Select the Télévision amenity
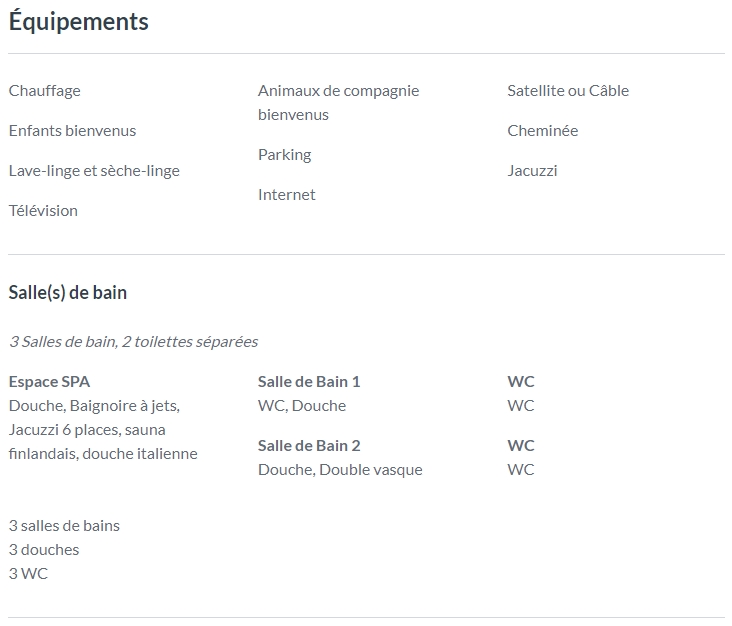732x626 pixels. pos(43,211)
